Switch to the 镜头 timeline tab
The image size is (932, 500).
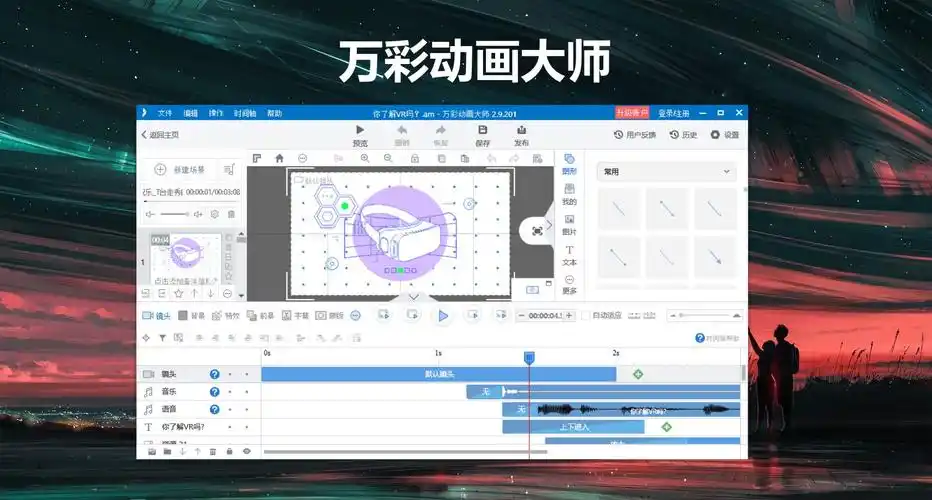(x=156, y=316)
